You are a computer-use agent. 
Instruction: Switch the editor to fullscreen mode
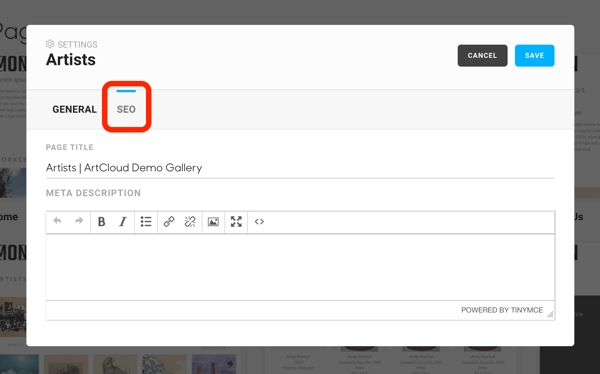[x=236, y=222]
